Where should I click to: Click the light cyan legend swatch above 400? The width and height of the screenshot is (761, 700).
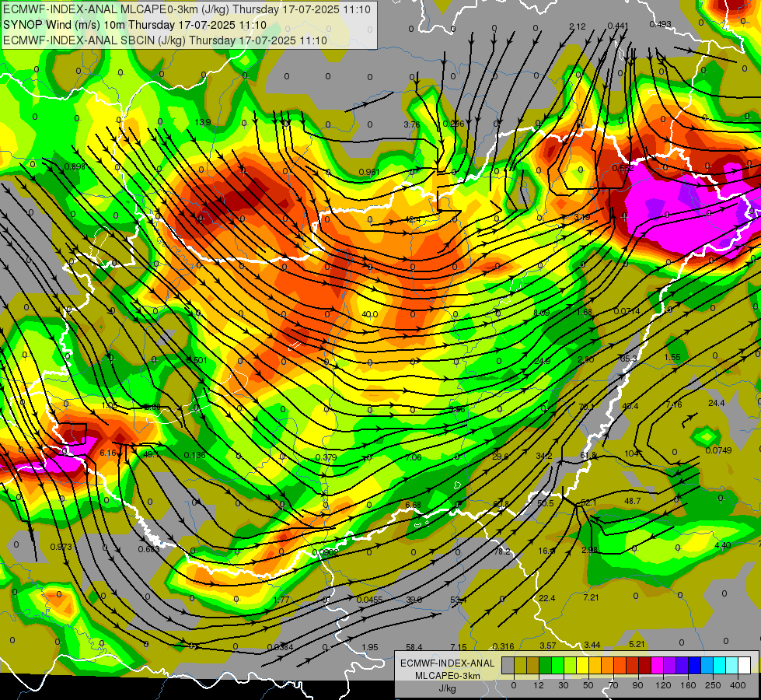coord(732,666)
